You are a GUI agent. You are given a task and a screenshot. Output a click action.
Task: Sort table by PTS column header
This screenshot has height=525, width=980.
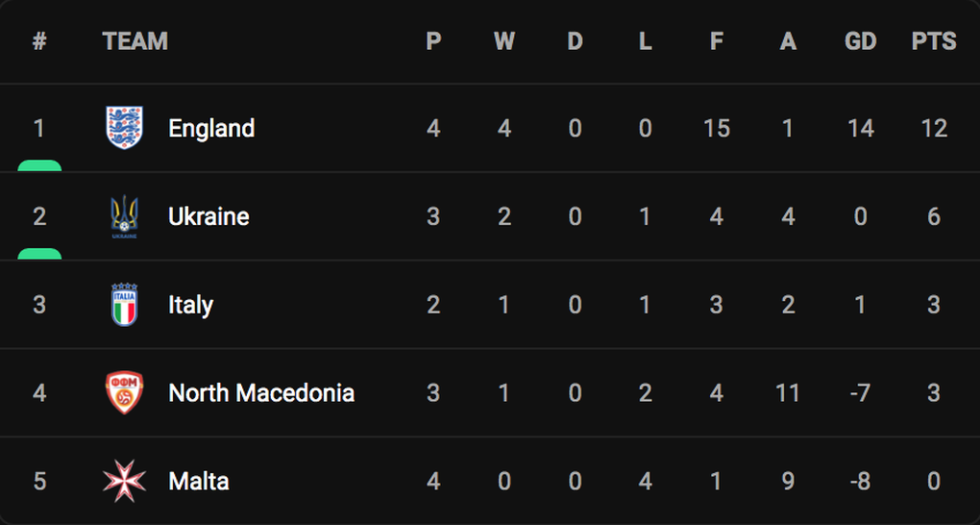click(934, 41)
